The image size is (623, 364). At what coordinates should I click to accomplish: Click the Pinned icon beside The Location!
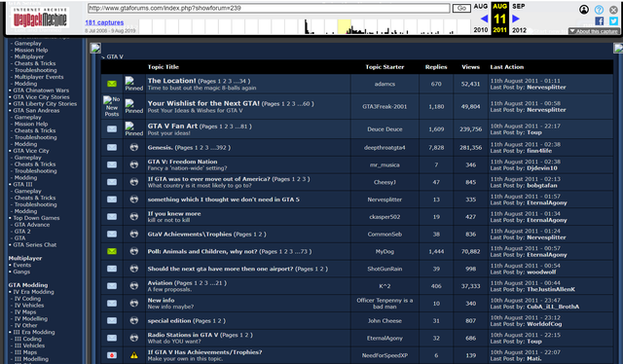click(x=134, y=84)
